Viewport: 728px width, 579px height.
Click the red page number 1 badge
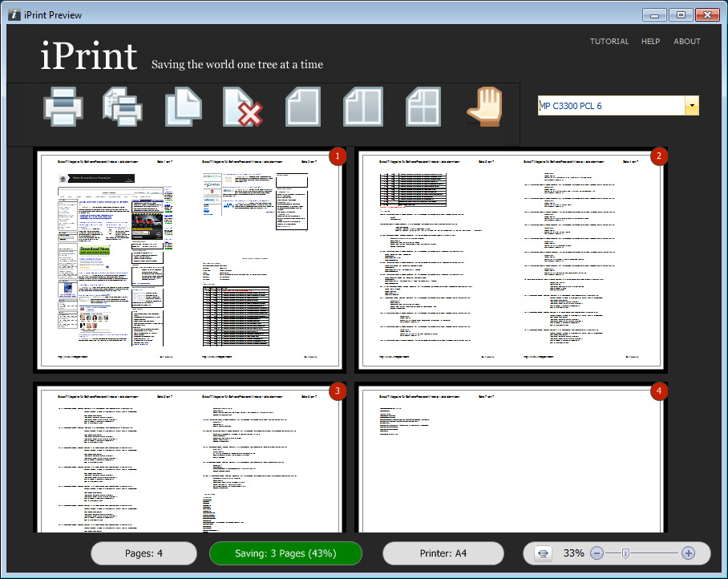click(x=338, y=156)
